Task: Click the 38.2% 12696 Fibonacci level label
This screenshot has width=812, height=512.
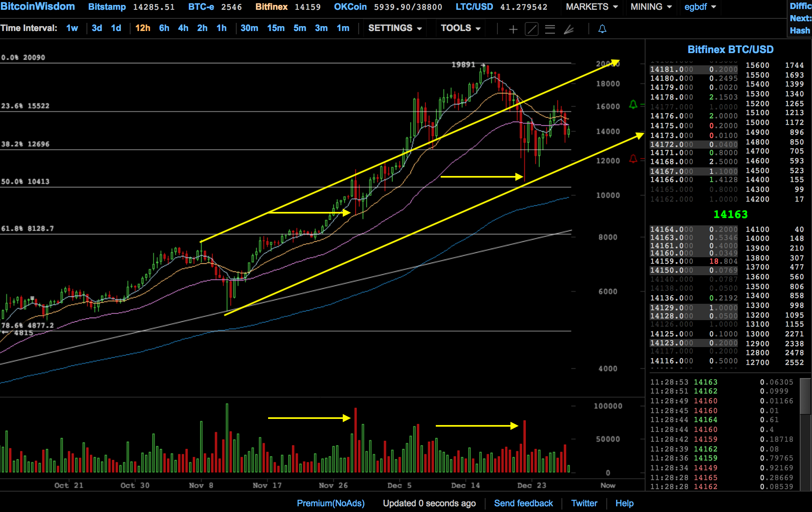Action: pos(25,144)
